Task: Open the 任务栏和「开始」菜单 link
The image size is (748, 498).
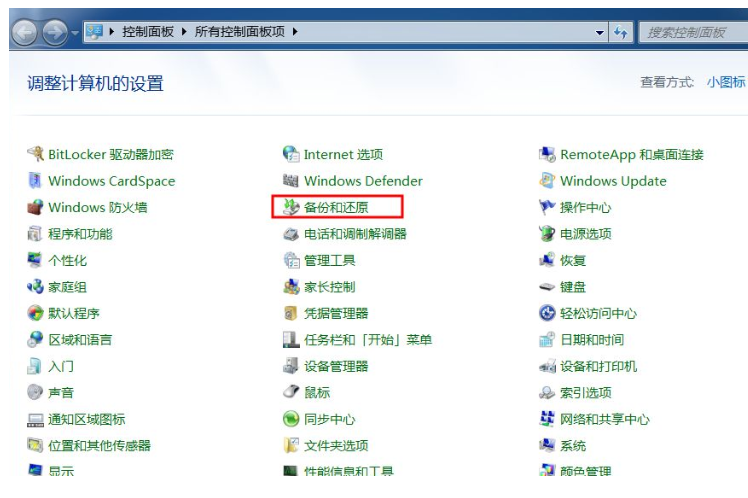Action: pyautogui.click(x=368, y=340)
